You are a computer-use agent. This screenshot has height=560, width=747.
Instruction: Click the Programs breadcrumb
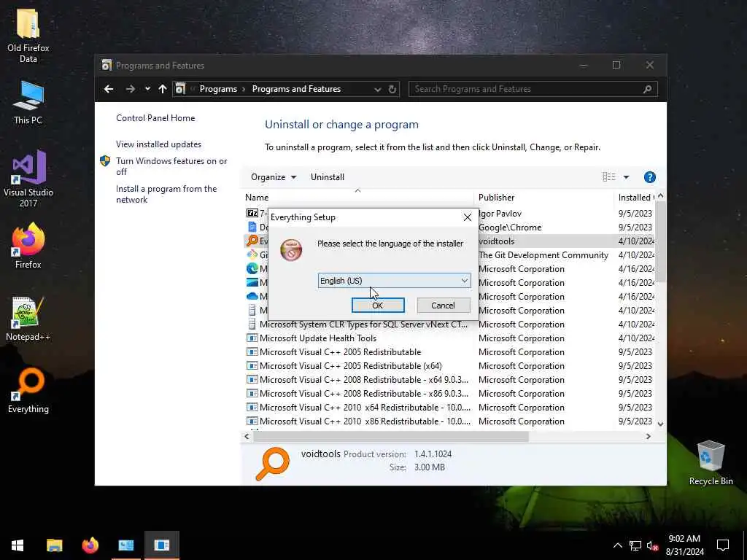[218, 89]
